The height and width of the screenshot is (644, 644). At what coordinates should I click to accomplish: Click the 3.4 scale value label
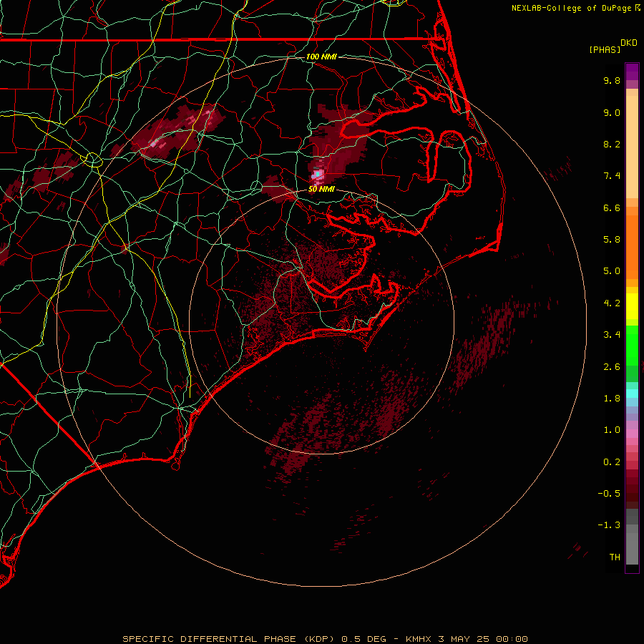[x=612, y=335]
